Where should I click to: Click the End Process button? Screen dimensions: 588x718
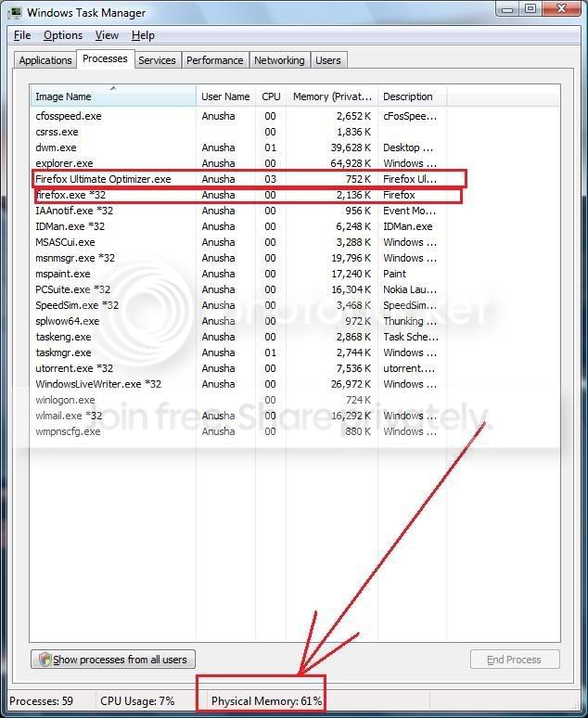pyautogui.click(x=515, y=660)
